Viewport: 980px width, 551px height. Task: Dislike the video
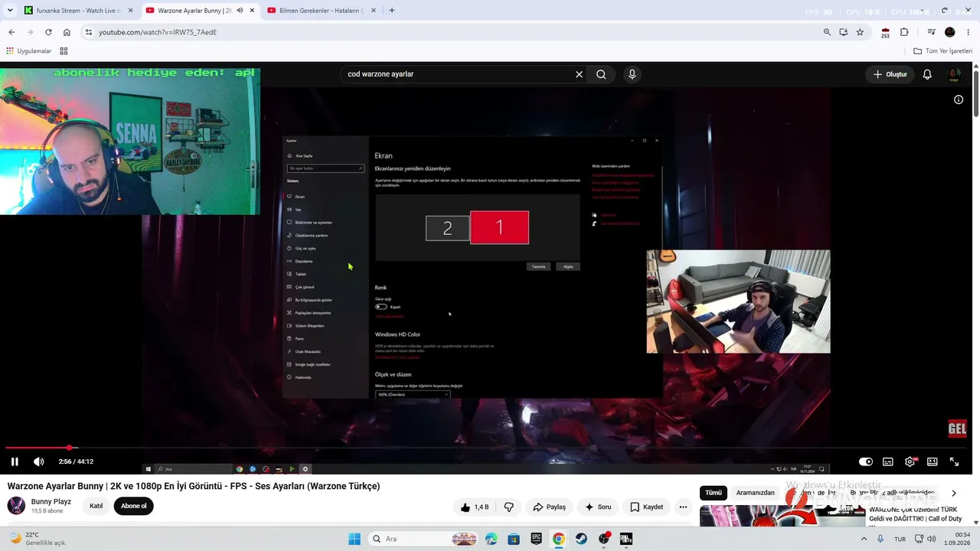pos(508,507)
